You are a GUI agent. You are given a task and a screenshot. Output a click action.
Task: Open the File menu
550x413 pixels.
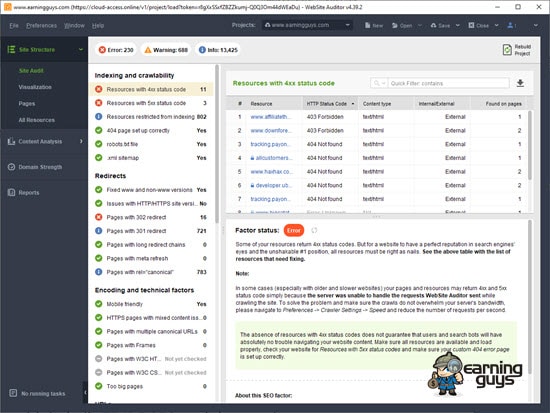[14, 26]
